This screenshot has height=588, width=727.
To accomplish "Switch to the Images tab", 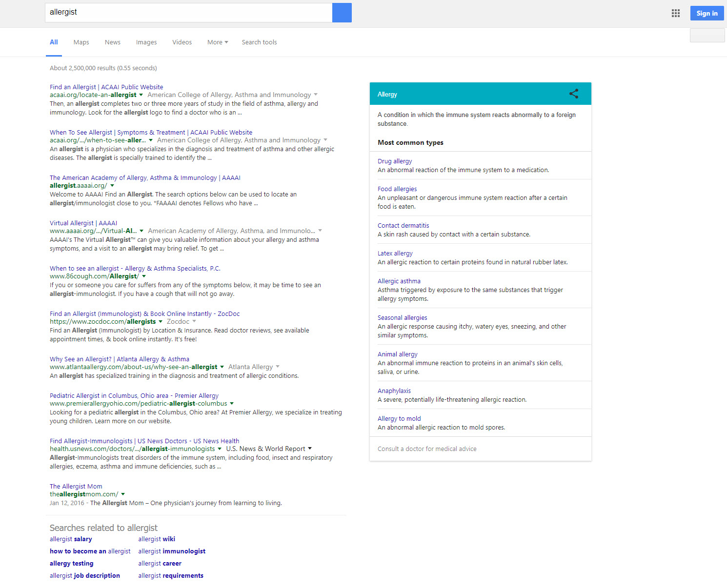I will (146, 42).
